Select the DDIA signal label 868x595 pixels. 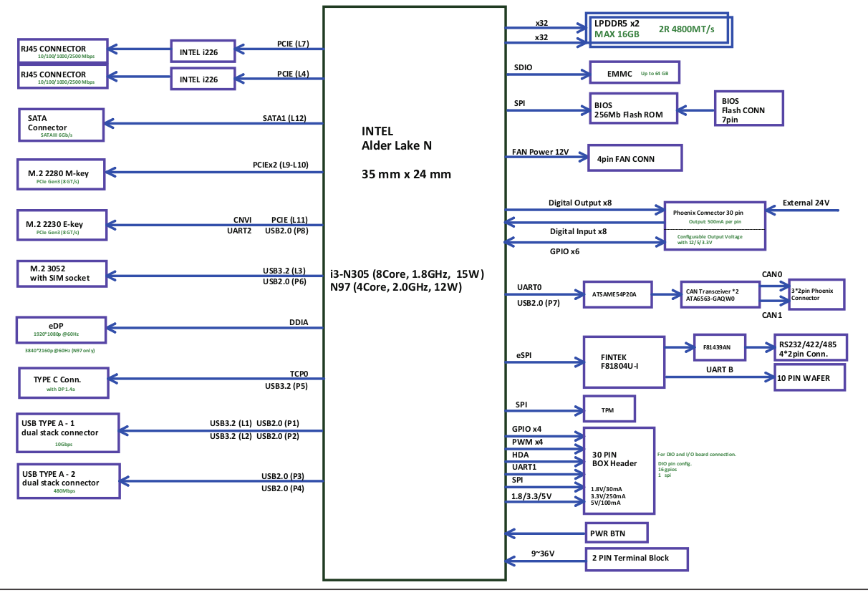299,322
